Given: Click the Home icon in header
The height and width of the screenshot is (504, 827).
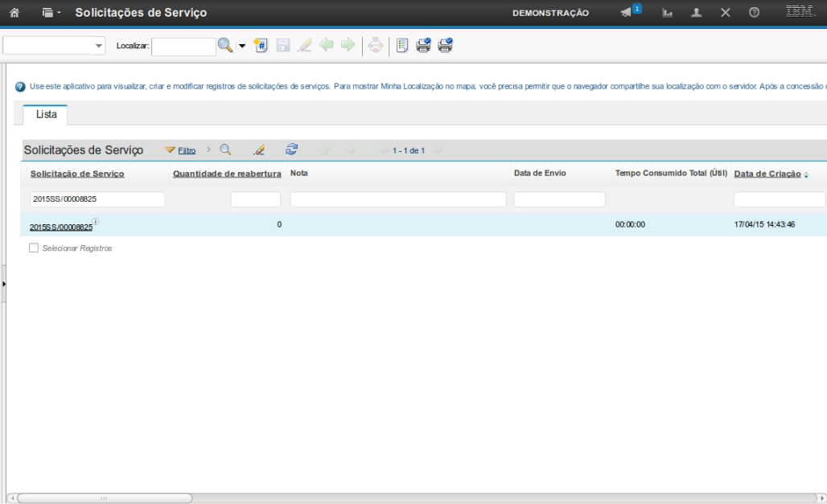Looking at the screenshot, I should click(14, 13).
